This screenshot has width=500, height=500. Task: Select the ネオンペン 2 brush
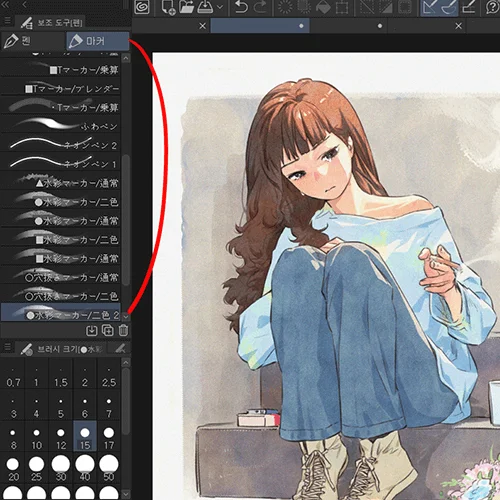pos(60,143)
